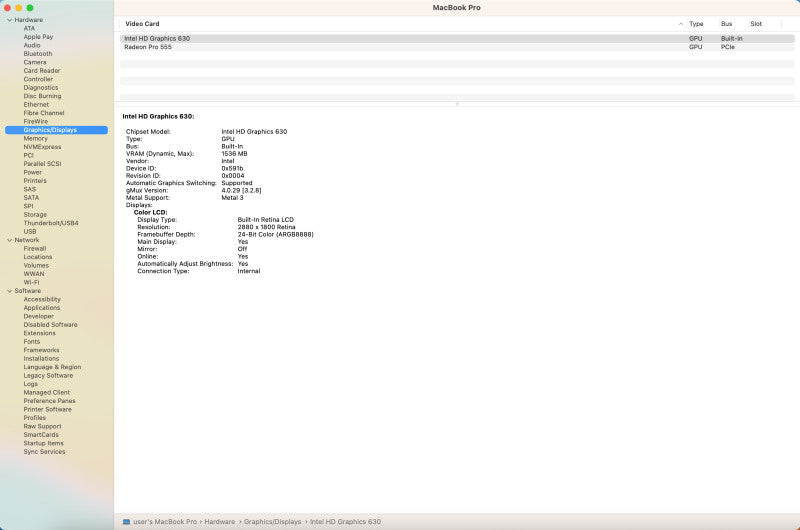
Task: Open Card Reader details
Action: click(x=42, y=71)
